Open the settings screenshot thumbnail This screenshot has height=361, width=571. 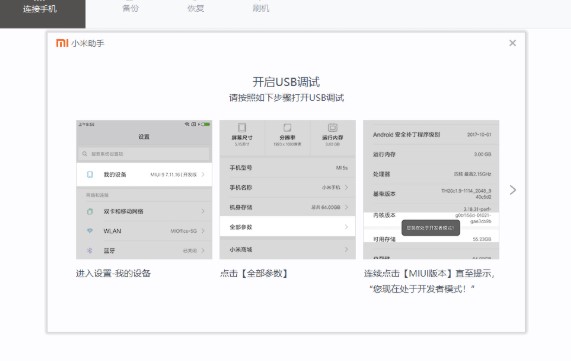click(x=144, y=189)
